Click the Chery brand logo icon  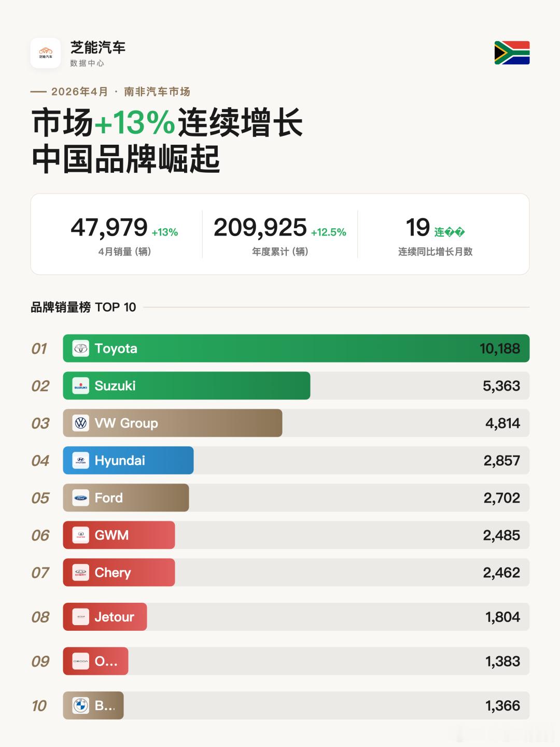(x=80, y=573)
